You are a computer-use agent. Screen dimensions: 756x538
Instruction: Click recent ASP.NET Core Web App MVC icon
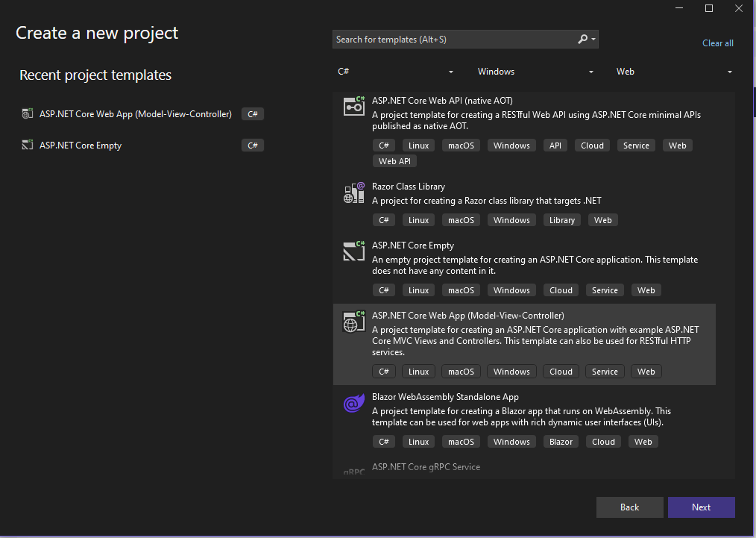(x=28, y=114)
